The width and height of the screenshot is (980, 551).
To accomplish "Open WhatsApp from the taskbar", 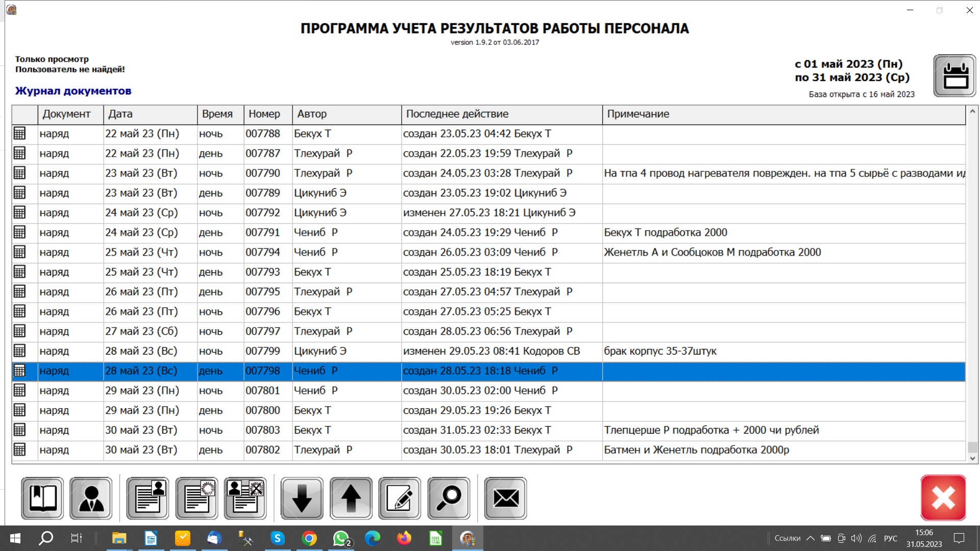I will pyautogui.click(x=341, y=538).
